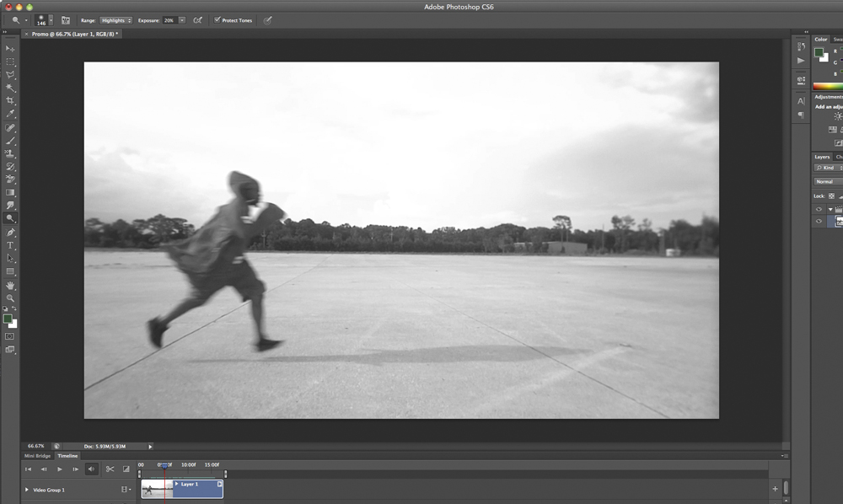Reset default foreground and background colors
This screenshot has width=843, height=504.
pos(5,308)
